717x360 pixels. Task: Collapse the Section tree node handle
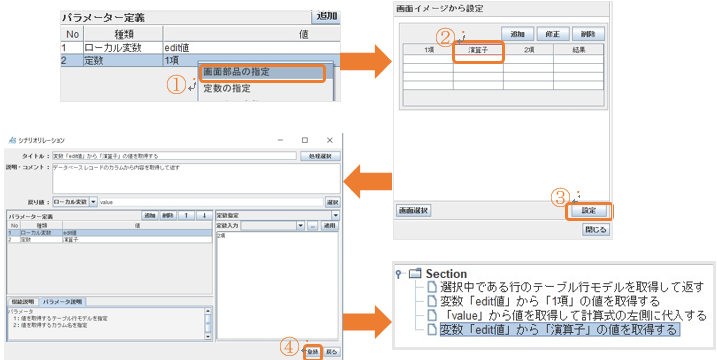click(399, 274)
